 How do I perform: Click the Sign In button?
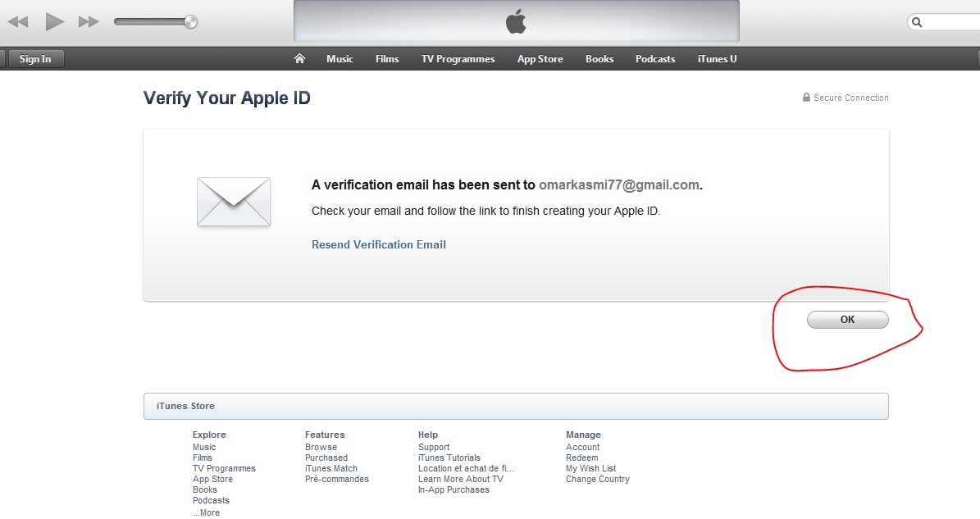35,59
